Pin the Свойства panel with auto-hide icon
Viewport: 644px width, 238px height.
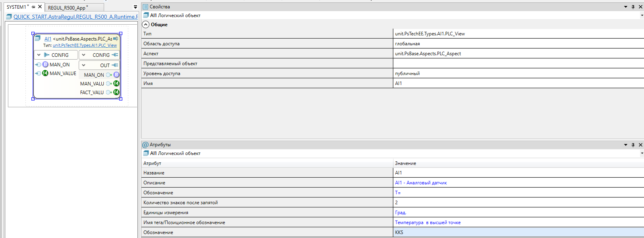pyautogui.click(x=633, y=7)
